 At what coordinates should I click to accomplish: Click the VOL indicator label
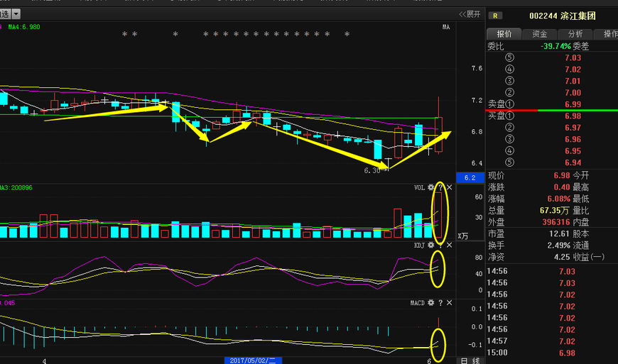[419, 188]
